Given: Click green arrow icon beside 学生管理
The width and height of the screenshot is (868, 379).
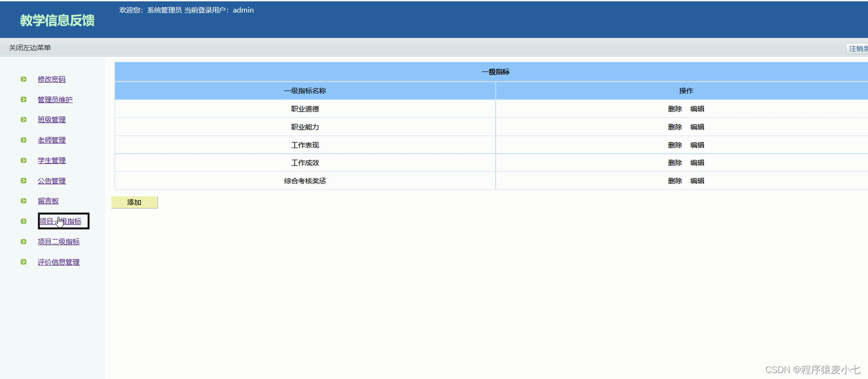Looking at the screenshot, I should [23, 161].
